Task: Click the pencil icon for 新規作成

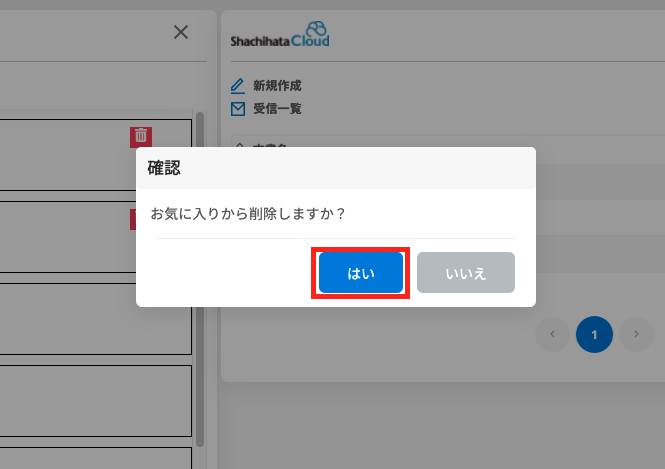Action: coord(238,86)
